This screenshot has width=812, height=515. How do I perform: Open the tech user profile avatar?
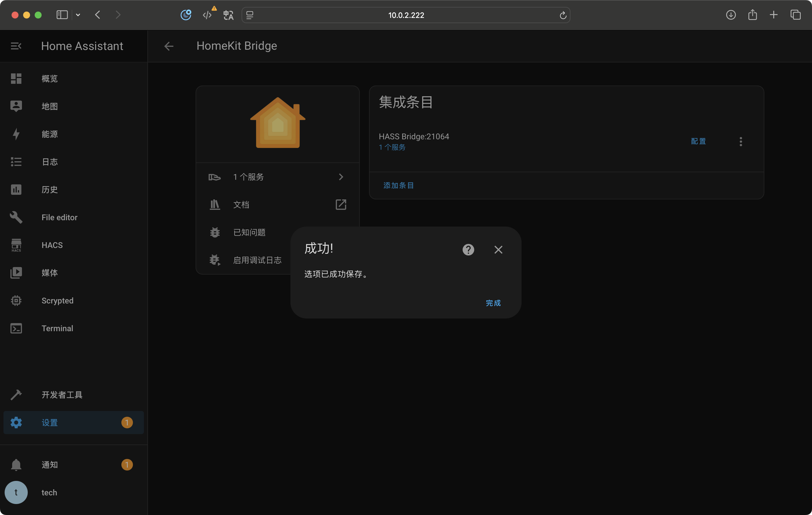tap(16, 492)
